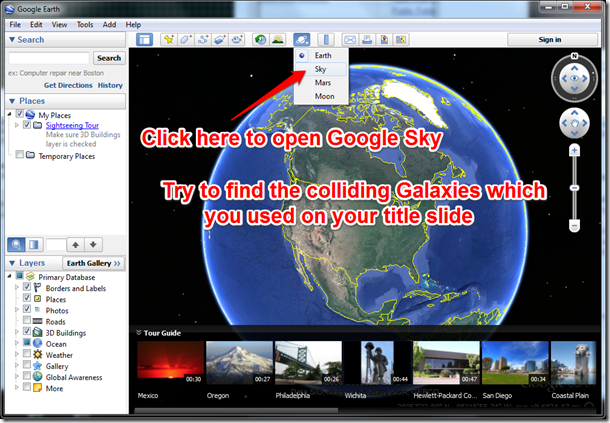The width and height of the screenshot is (610, 423).
Task: Expand the Ocean layer node
Action: coord(17,343)
